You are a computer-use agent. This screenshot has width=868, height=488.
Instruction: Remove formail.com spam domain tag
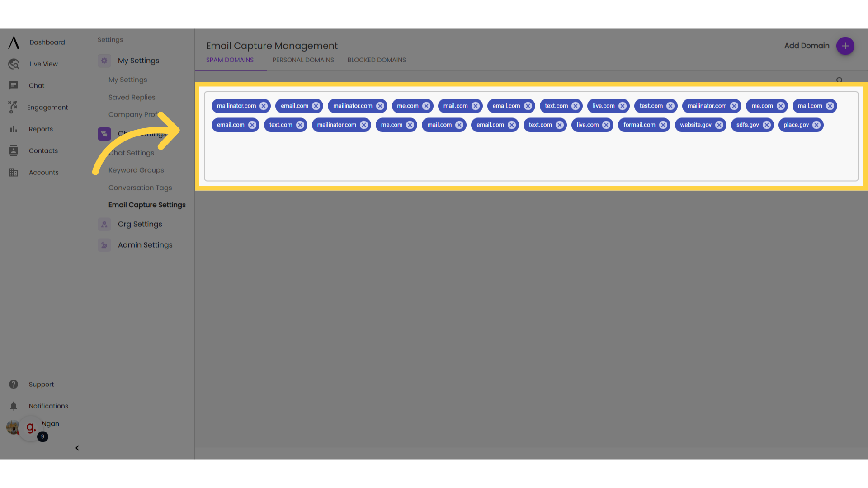click(x=664, y=125)
